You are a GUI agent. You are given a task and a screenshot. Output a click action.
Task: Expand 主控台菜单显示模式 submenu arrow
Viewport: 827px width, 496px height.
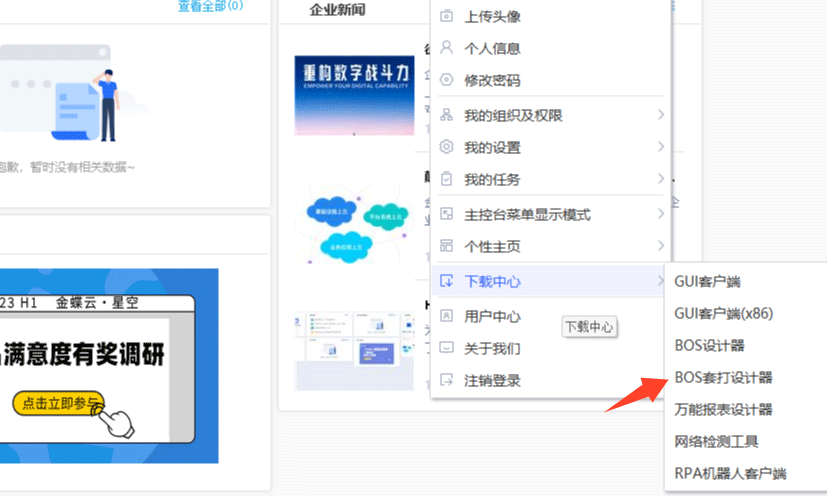click(x=660, y=214)
